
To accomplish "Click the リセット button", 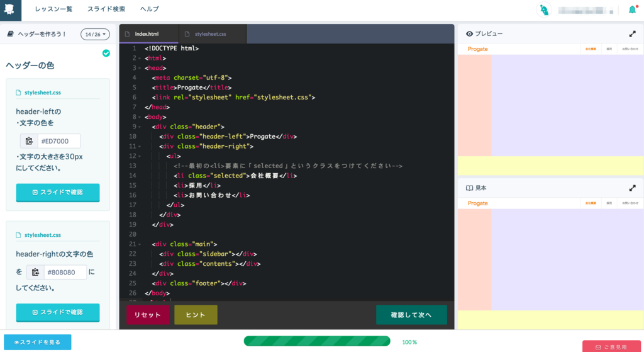I will [x=148, y=315].
